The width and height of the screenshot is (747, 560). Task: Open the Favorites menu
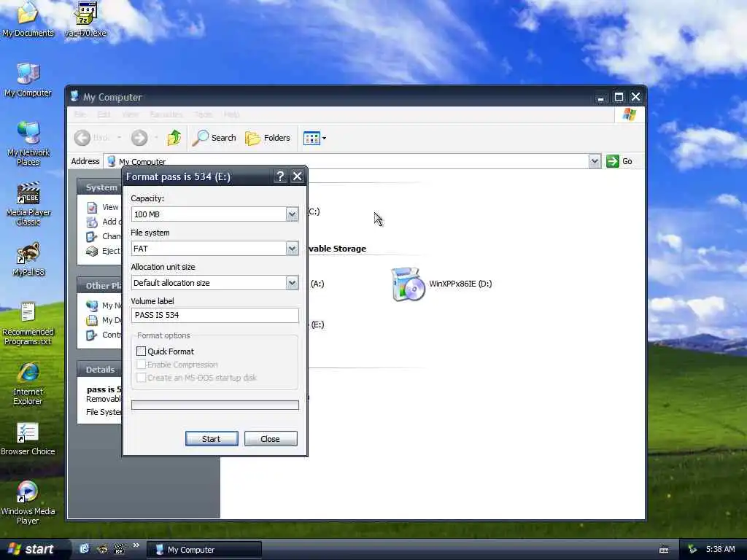click(x=166, y=114)
